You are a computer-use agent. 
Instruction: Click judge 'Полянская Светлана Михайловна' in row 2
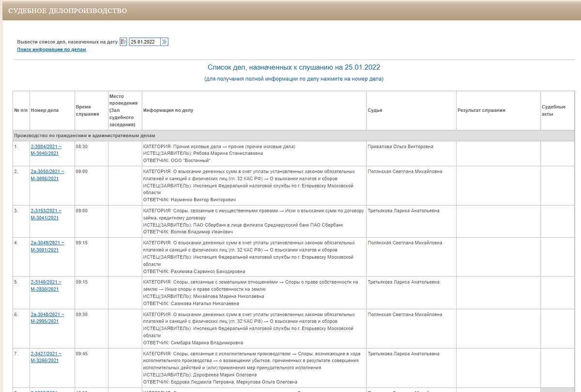point(405,172)
